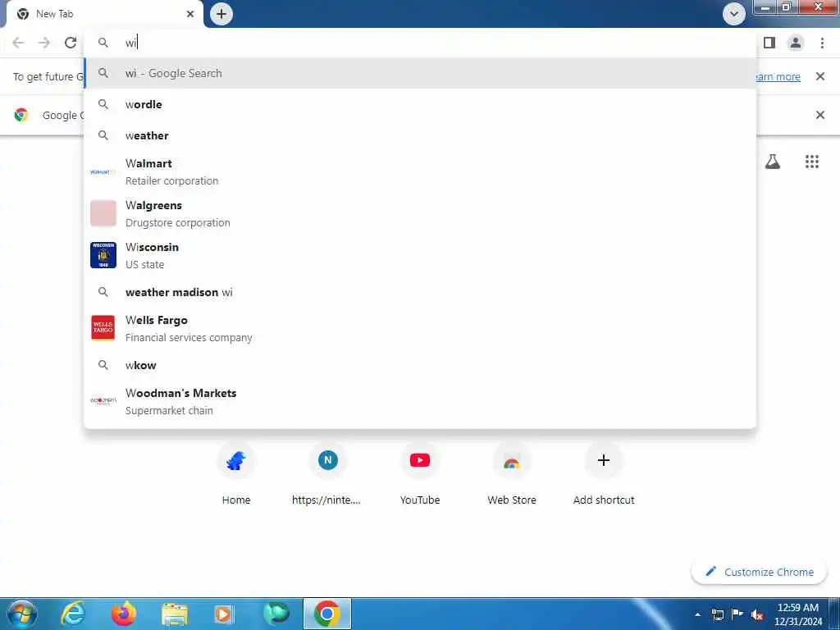Select the wordle suggestion

421,104
